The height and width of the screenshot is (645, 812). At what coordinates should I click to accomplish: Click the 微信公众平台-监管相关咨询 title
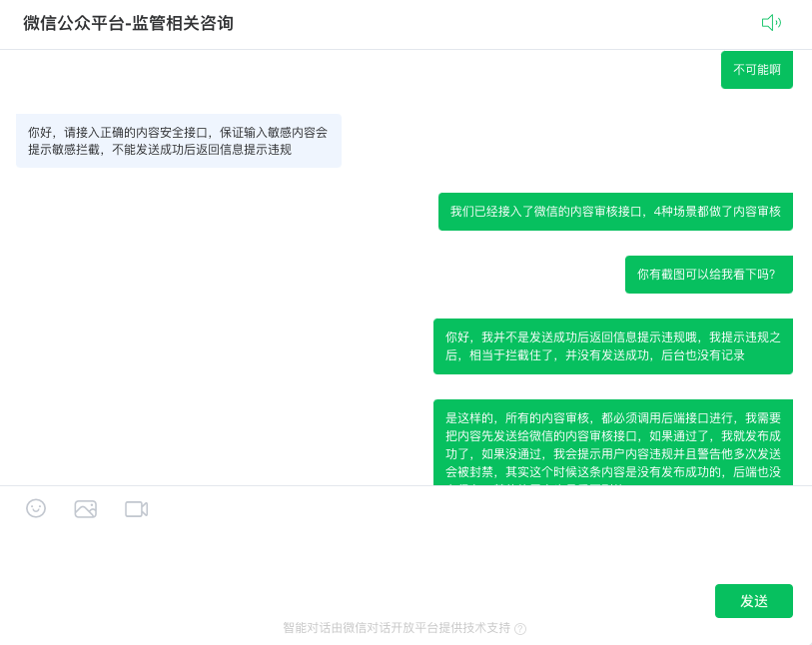coord(129,23)
